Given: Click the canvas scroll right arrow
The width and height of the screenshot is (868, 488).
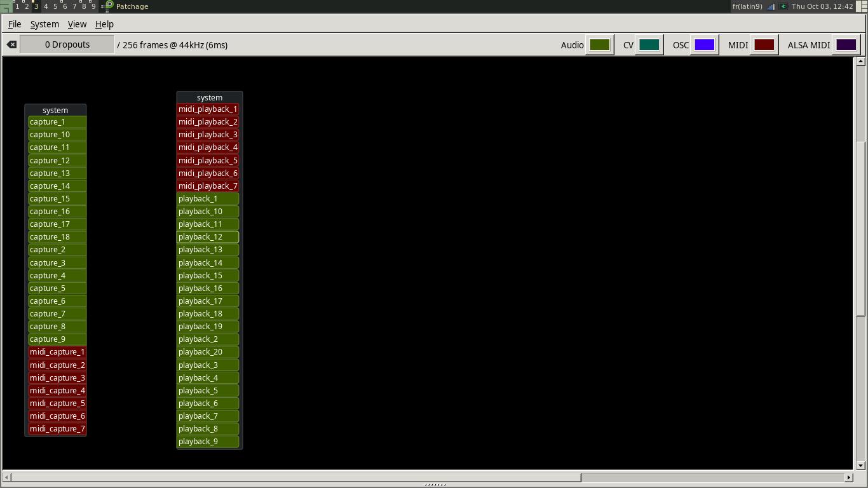Looking at the screenshot, I should coord(848,477).
